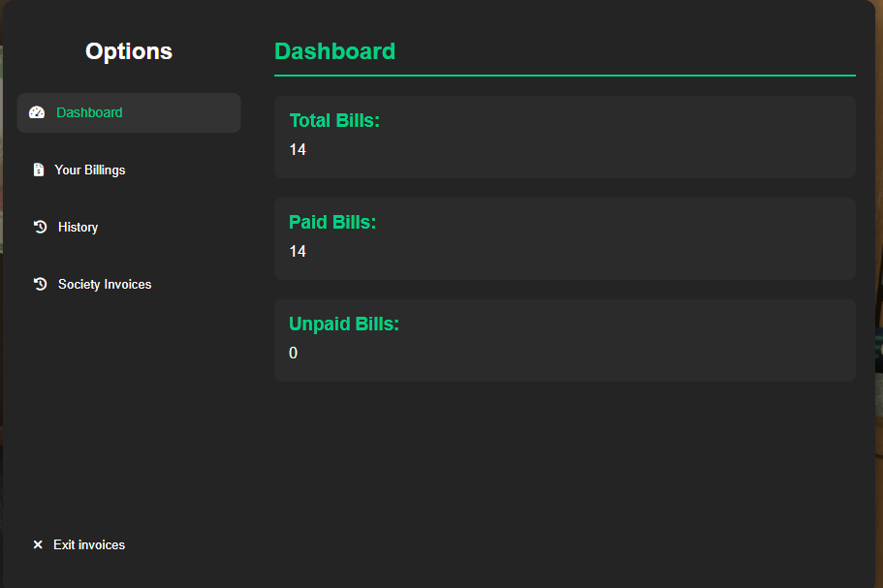883x588 pixels.
Task: Click the green divider under Dashboard title
Action: point(564,75)
